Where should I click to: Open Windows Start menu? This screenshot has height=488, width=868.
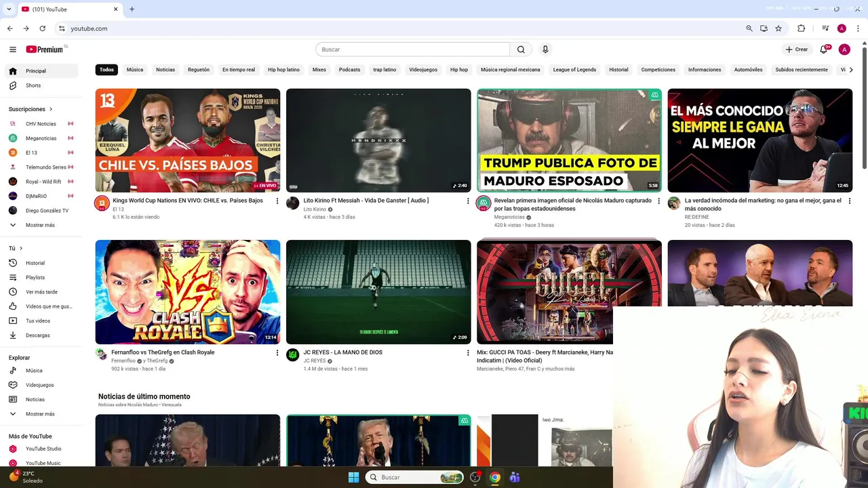tap(353, 477)
